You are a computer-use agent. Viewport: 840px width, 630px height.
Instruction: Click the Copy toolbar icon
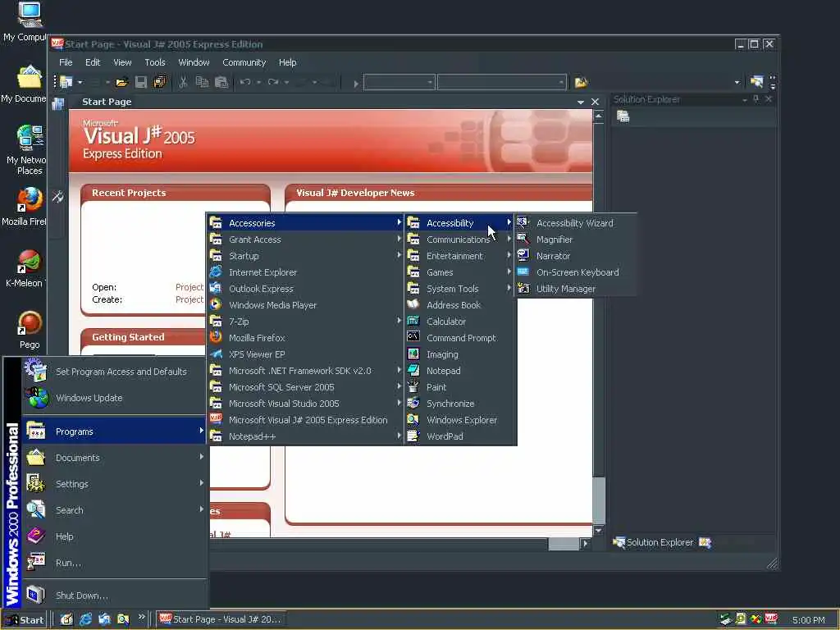click(202, 82)
